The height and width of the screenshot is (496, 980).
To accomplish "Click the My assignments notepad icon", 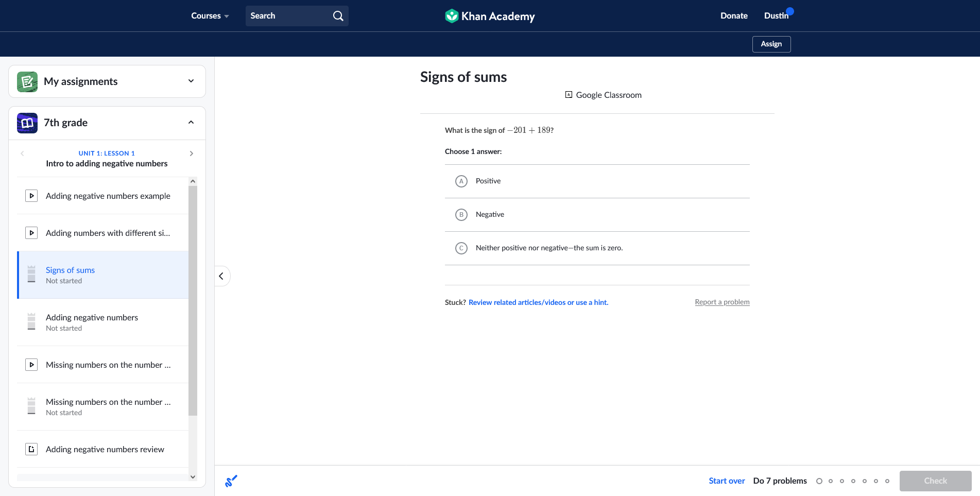I will 27,81.
